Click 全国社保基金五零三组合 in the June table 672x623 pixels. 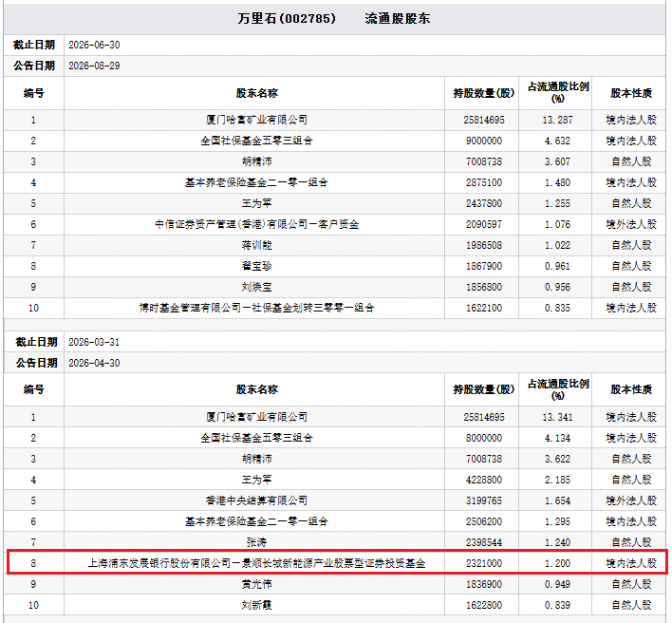[x=256, y=141]
